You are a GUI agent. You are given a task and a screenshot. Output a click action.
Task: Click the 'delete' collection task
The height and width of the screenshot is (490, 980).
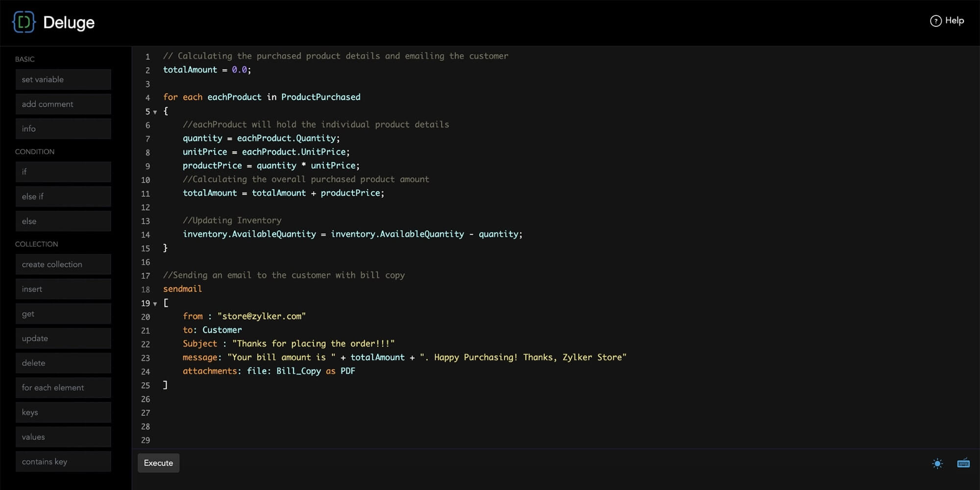pyautogui.click(x=63, y=363)
